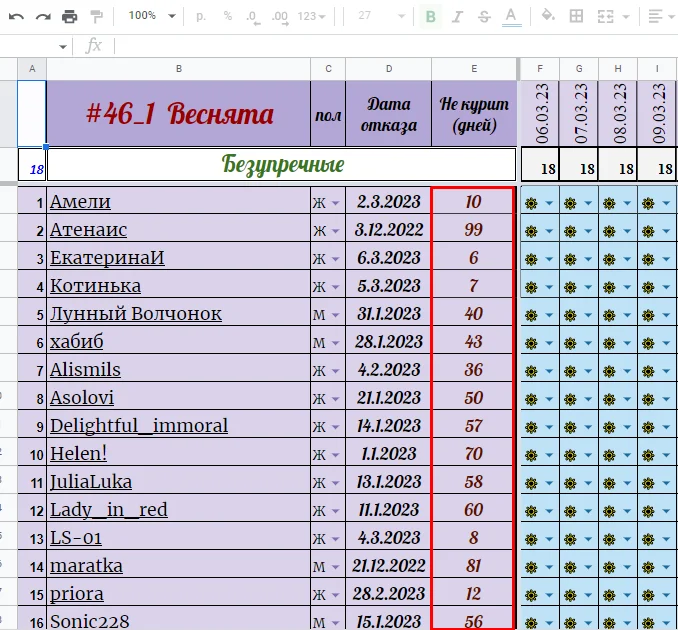
Task: Open 06.03.23 dropdown for Амели
Action: (x=549, y=203)
